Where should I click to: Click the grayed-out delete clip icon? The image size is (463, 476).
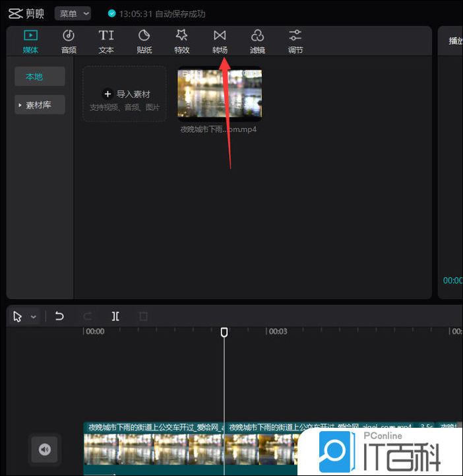pyautogui.click(x=143, y=316)
